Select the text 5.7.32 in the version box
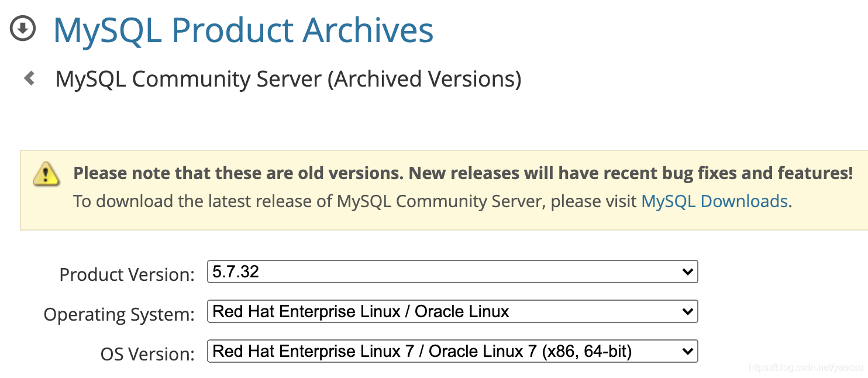The image size is (868, 378). pyautogui.click(x=236, y=270)
